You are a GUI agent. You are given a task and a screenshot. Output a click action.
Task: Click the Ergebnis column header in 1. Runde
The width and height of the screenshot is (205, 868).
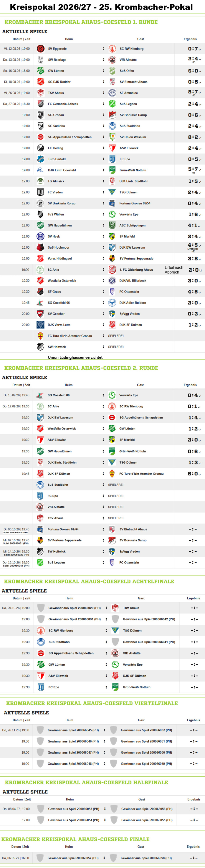190,39
